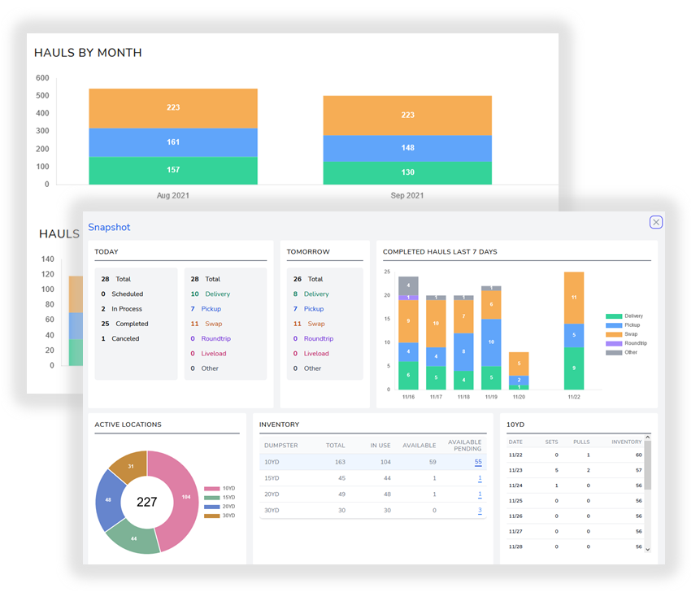Click the scroll up arrow in 10YD table
The image size is (700, 601).
click(x=648, y=438)
